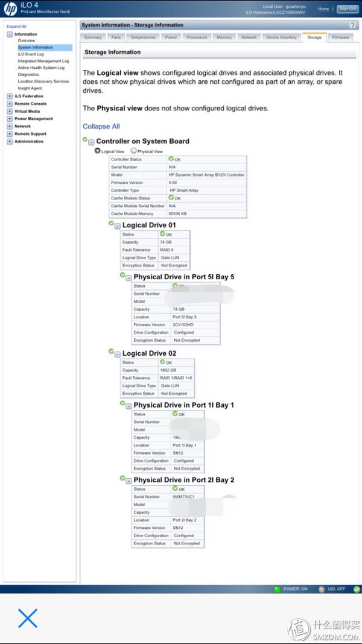Open Diagnostics in the sidebar
The height and width of the screenshot is (644, 362).
pyautogui.click(x=28, y=75)
